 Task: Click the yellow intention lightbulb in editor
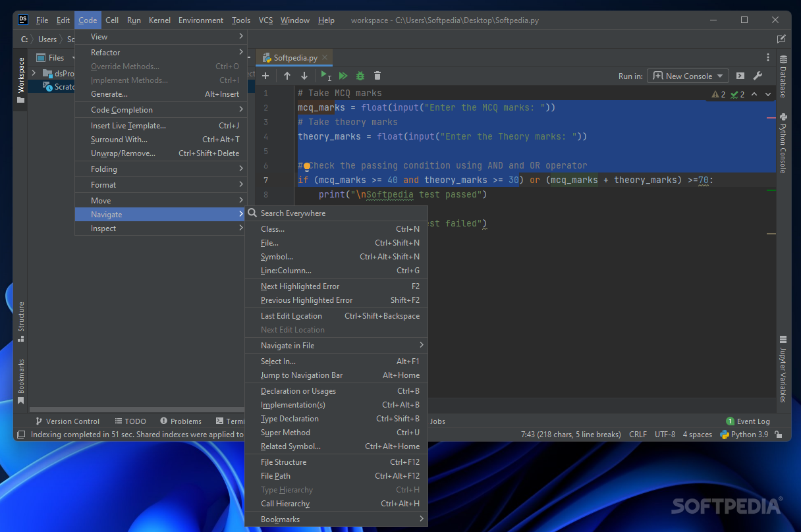click(x=306, y=167)
